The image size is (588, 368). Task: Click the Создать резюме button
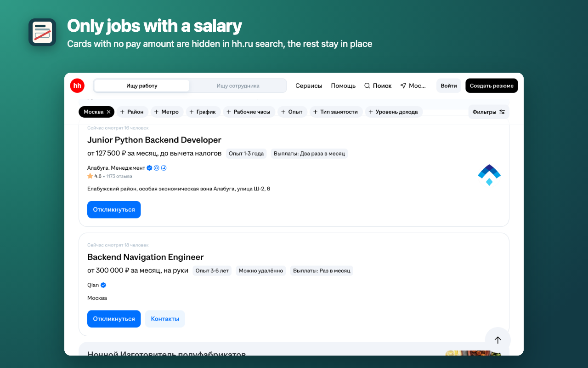coord(492,86)
